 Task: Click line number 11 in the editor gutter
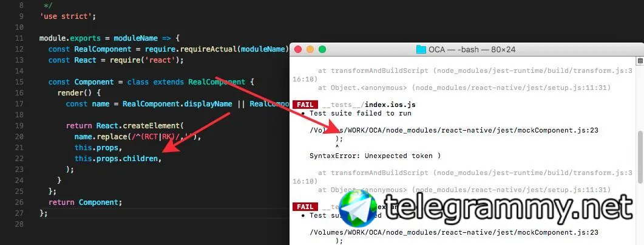(x=19, y=38)
